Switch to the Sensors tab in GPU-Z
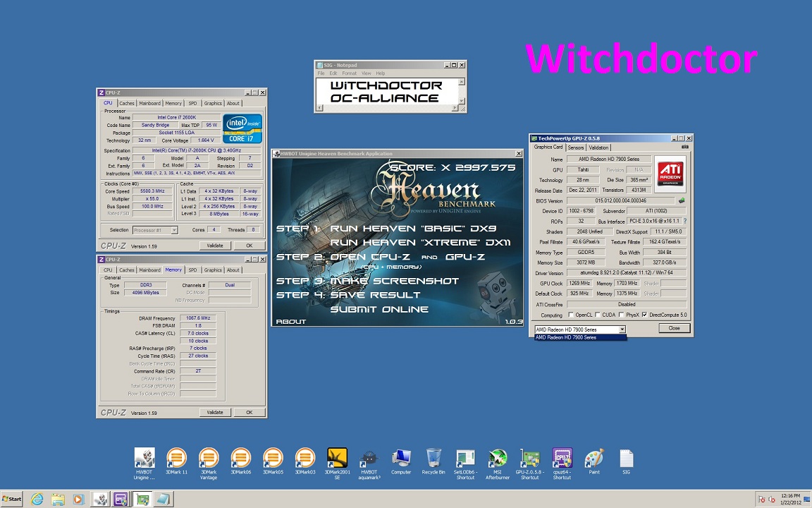The image size is (812, 508). coord(576,147)
